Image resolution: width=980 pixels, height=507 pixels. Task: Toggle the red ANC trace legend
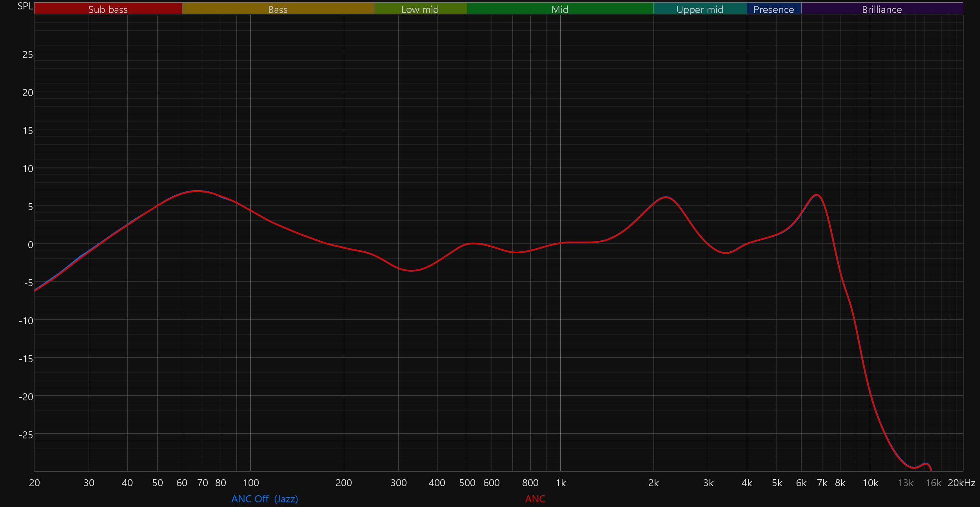[x=535, y=499]
